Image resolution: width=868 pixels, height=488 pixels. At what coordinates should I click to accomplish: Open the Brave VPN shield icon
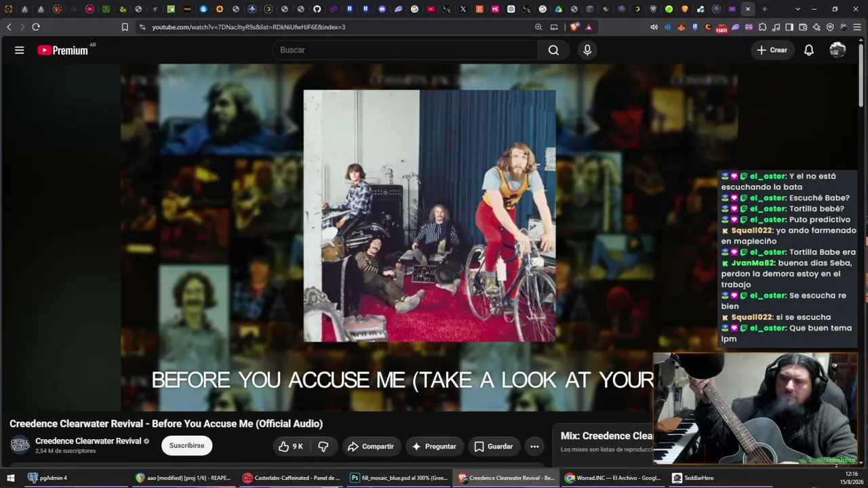(x=830, y=27)
